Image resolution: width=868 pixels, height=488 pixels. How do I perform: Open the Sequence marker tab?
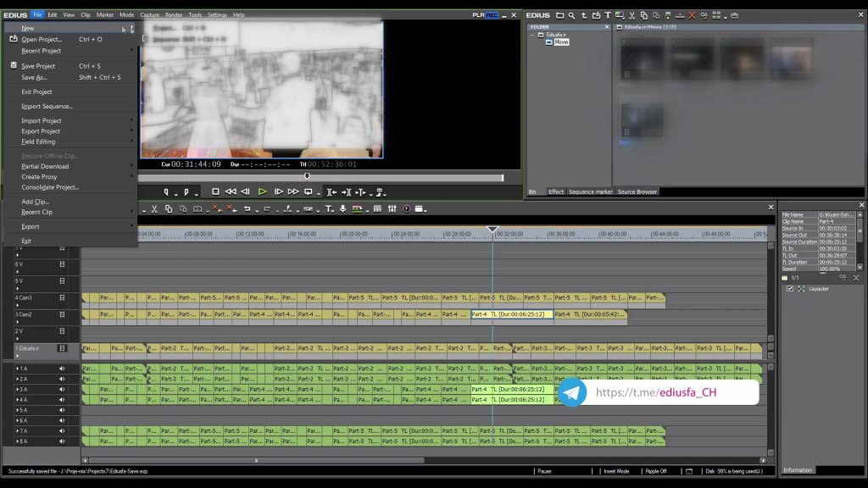pos(591,192)
